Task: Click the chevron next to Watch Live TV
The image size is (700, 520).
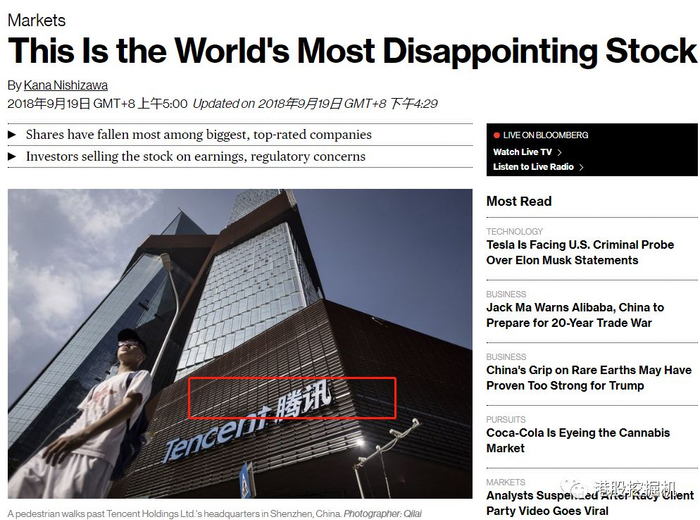Action: point(559,153)
